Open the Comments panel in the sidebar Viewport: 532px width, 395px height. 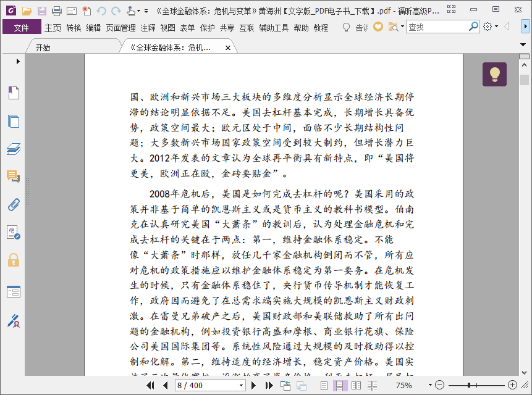click(13, 177)
